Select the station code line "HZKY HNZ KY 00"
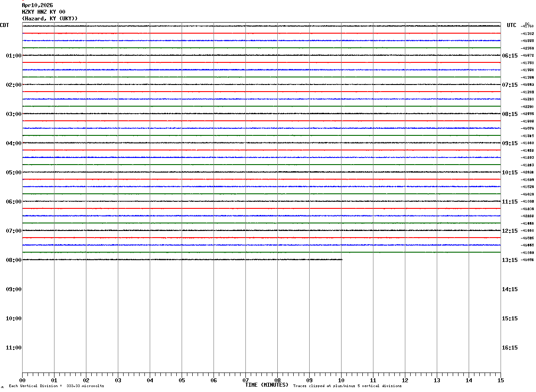 click(x=43, y=12)
